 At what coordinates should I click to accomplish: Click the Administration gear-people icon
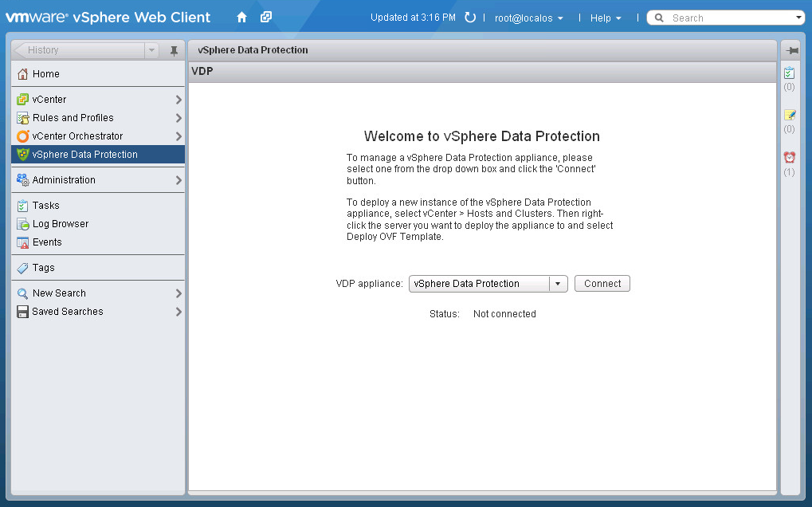(22, 179)
